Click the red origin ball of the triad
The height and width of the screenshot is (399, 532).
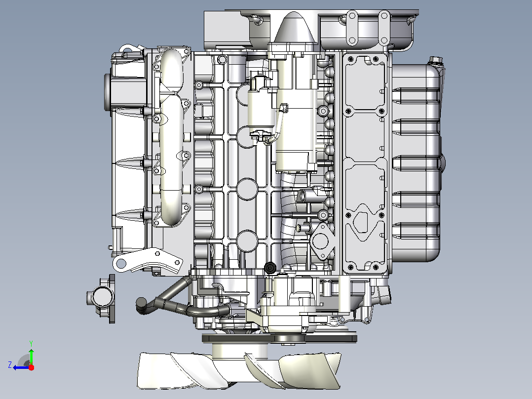32,367
